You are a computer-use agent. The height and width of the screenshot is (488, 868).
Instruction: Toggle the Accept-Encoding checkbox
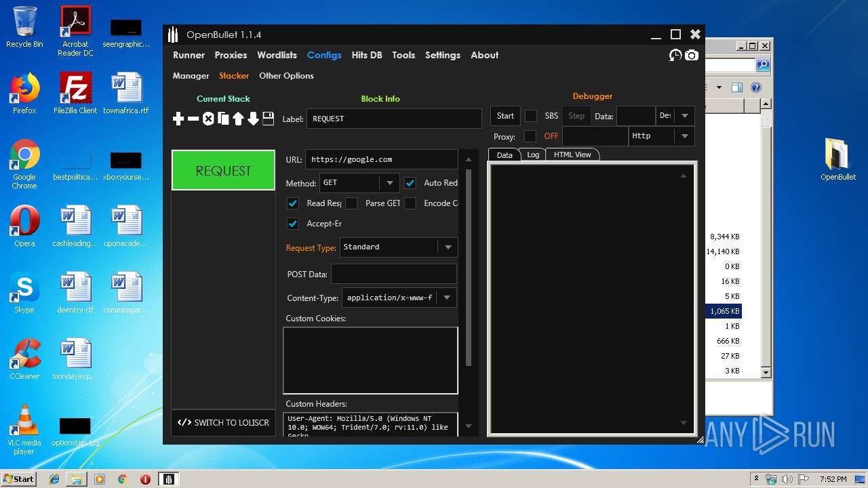(x=293, y=224)
